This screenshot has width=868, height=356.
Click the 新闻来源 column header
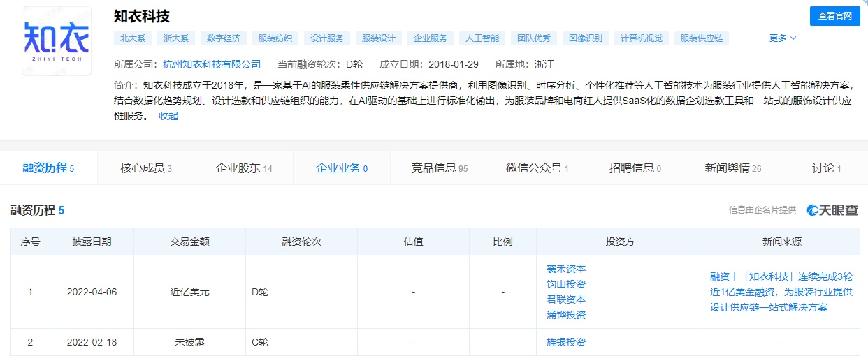(782, 242)
